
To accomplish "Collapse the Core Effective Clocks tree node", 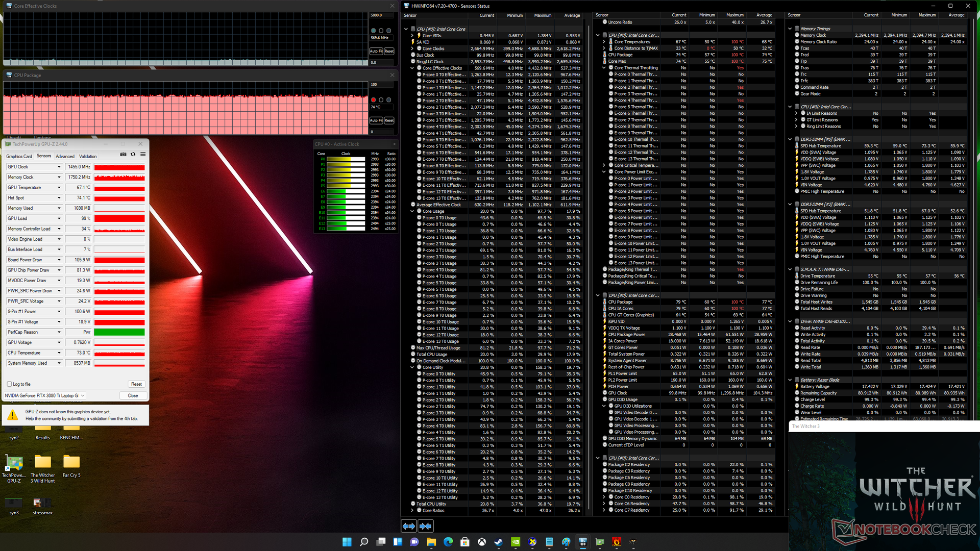I will (412, 68).
